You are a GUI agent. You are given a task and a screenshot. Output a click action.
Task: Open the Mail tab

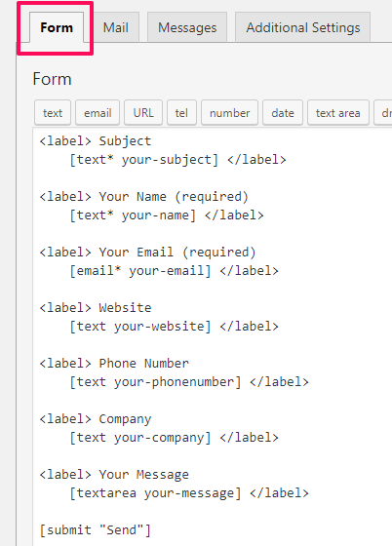tap(116, 27)
